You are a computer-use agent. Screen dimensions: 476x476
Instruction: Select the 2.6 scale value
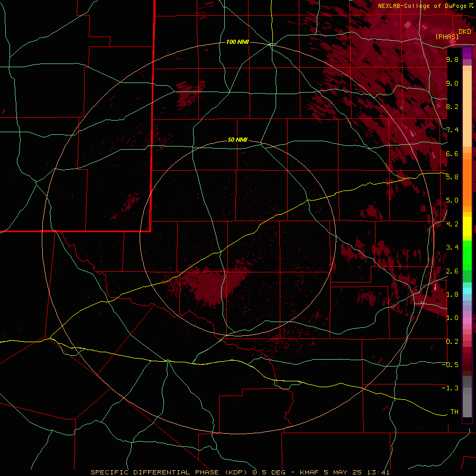pos(452,271)
